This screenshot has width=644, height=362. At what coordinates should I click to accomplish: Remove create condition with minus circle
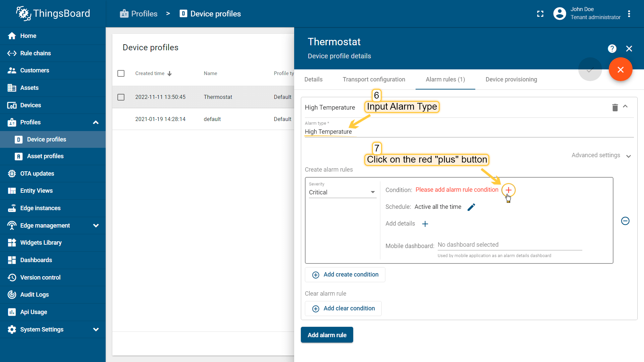625,221
